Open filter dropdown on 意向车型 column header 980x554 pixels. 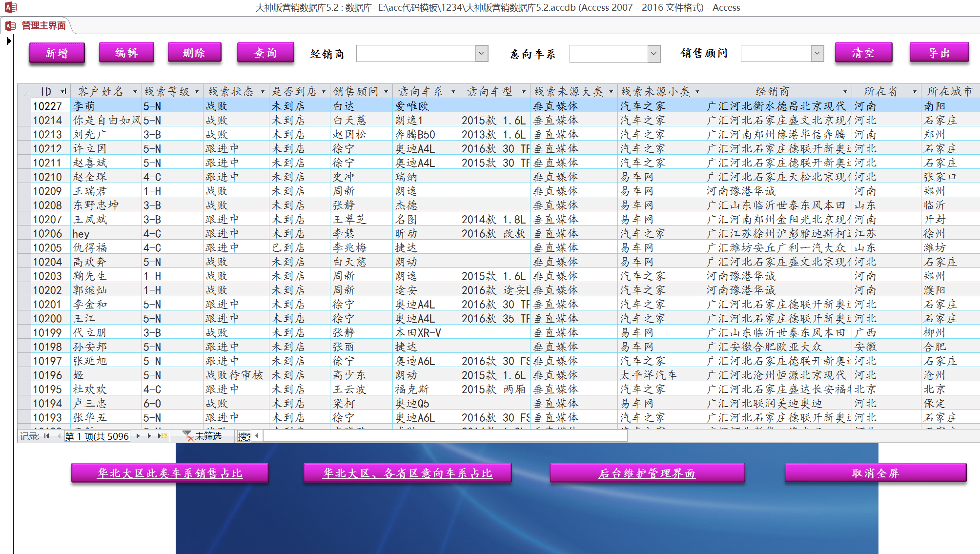click(524, 92)
